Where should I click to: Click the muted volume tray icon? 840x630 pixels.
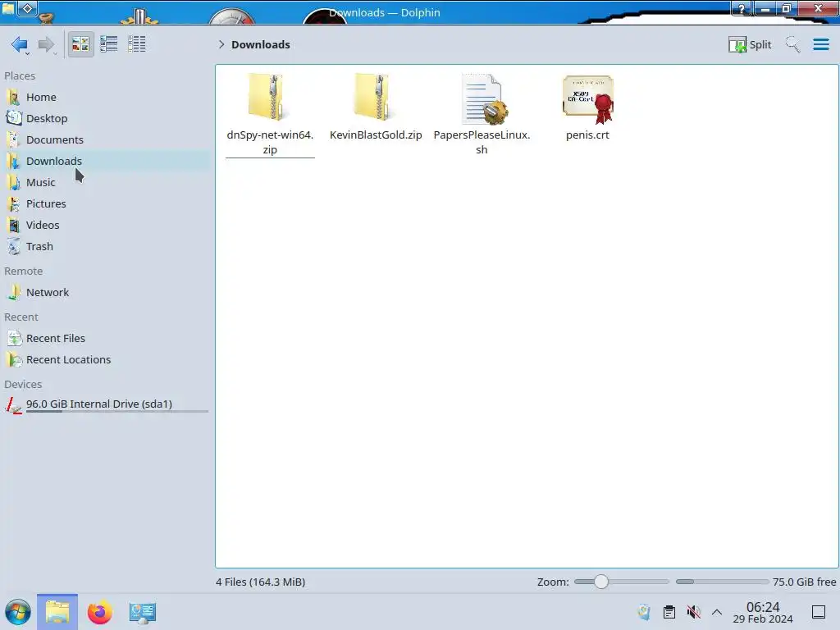tap(693, 612)
